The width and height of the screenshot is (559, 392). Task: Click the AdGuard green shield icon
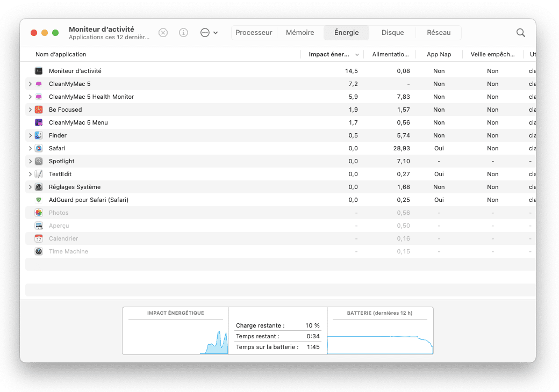coord(39,200)
